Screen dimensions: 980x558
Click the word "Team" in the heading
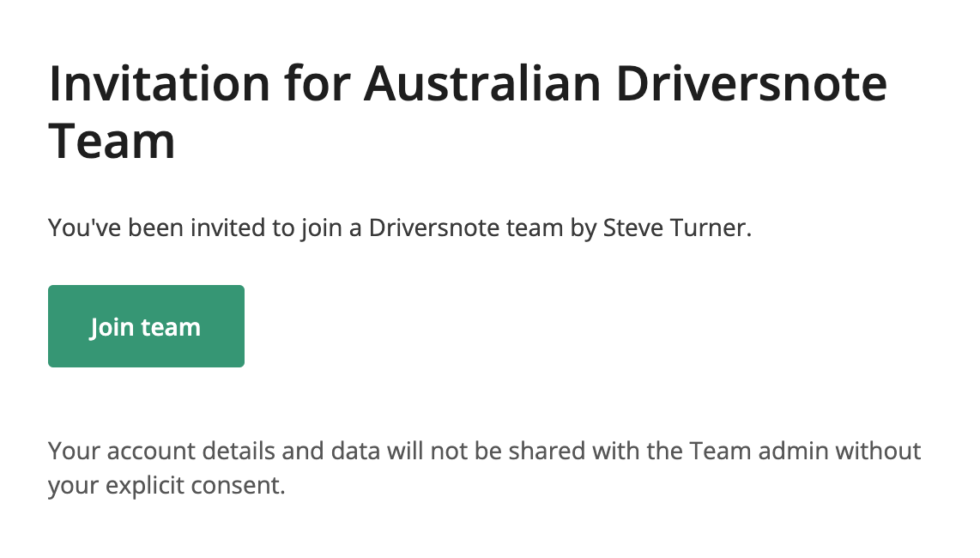pos(112,142)
